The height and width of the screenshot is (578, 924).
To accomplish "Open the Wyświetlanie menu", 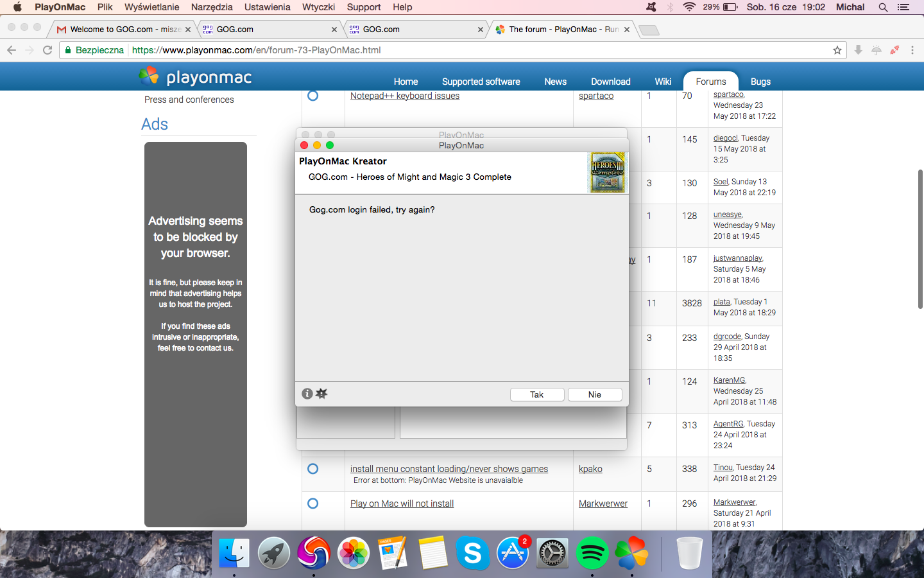I will pos(152,7).
